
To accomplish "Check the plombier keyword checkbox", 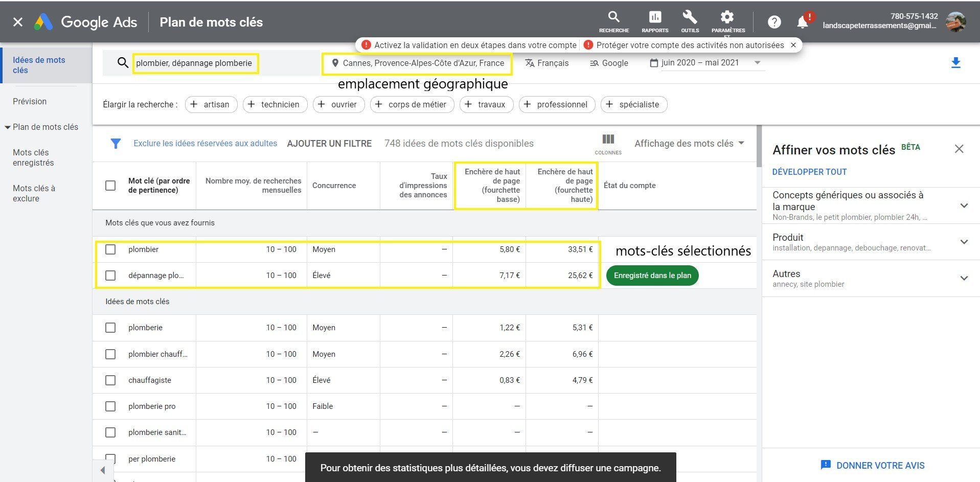I will point(110,249).
